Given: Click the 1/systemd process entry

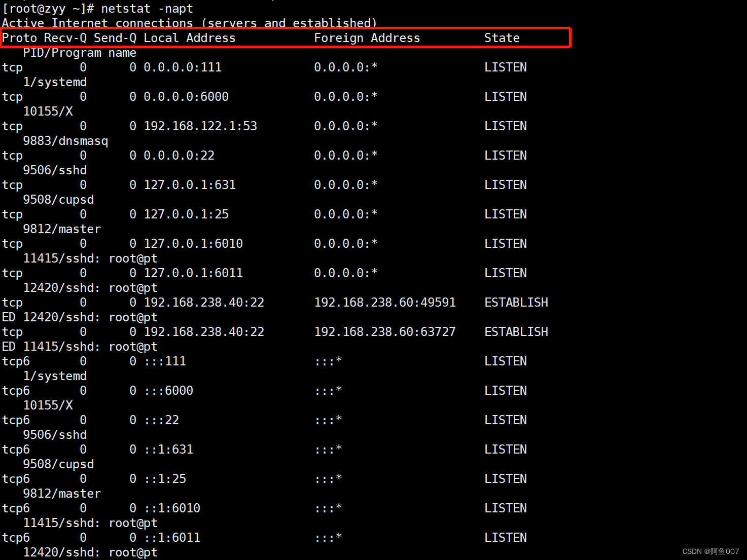Looking at the screenshot, I should coord(55,82).
